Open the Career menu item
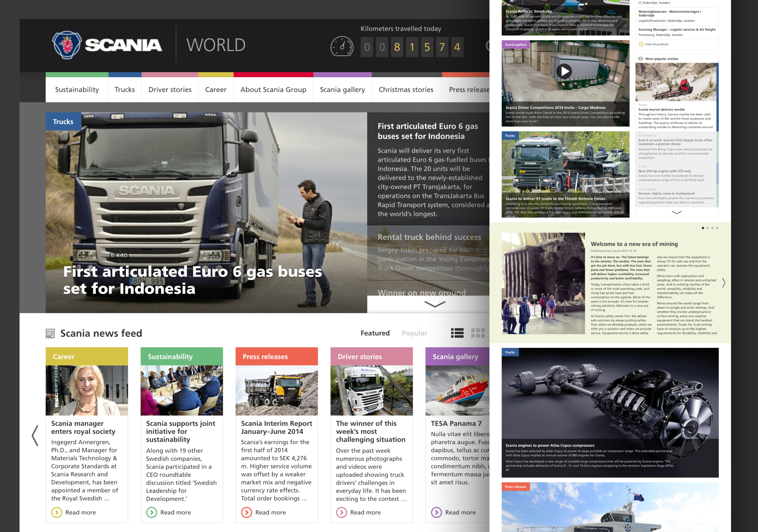 (216, 89)
